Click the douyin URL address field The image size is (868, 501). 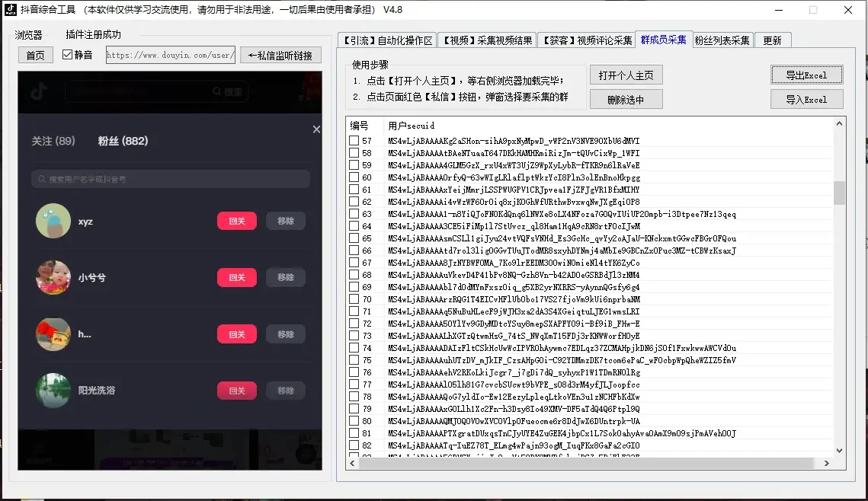(x=171, y=56)
